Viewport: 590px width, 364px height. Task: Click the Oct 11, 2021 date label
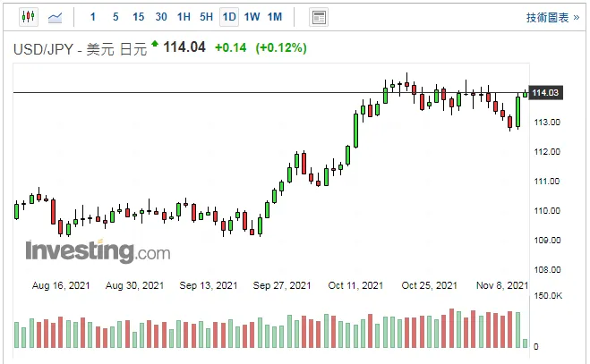[355, 285]
